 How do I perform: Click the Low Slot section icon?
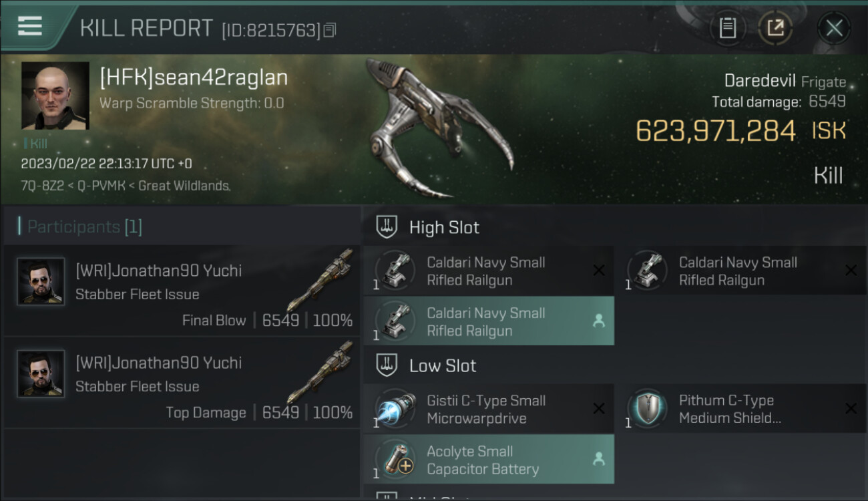click(387, 365)
